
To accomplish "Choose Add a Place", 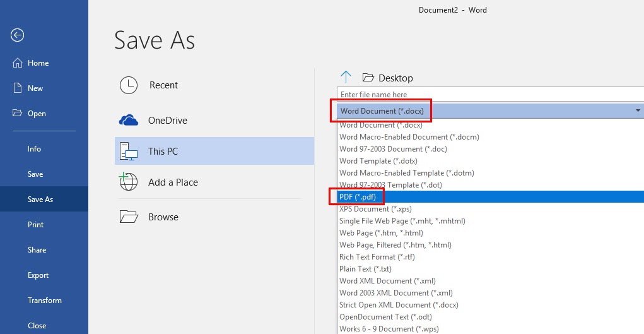I will (214, 182).
